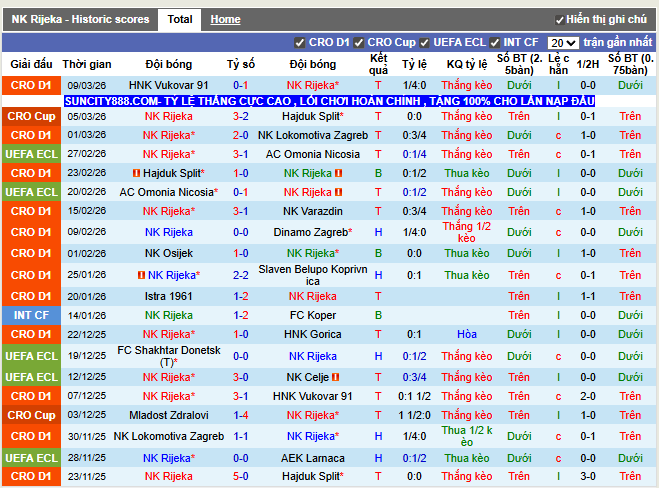The width and height of the screenshot is (659, 488).
Task: Click Slaven Belupo Koprivnica team name
Action: (x=313, y=275)
